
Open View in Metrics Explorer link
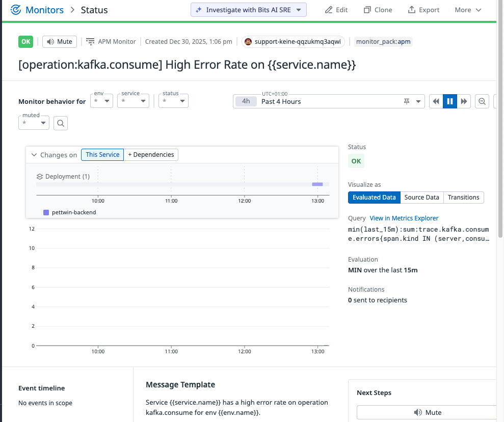(x=404, y=218)
